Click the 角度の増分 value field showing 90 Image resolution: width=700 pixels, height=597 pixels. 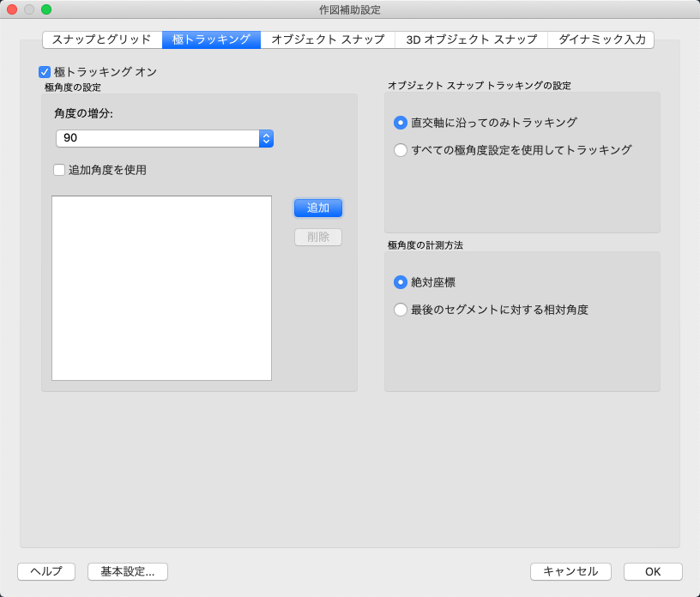coord(158,138)
